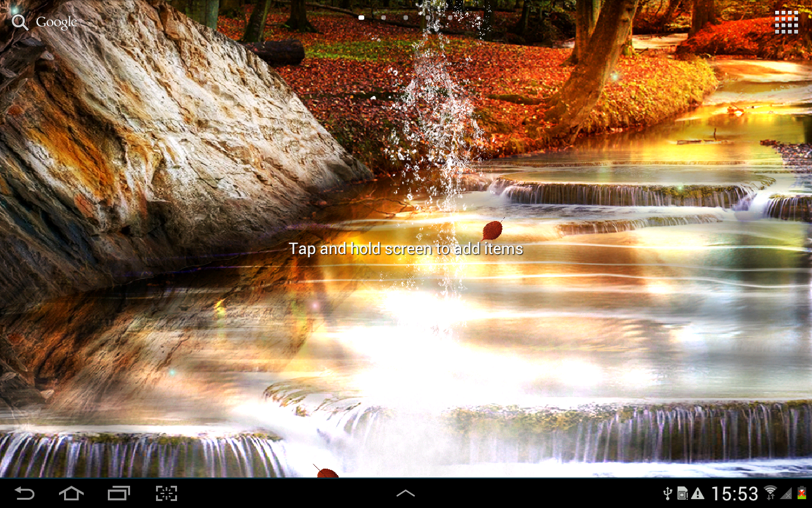Tap the 'Tap and hold screen to add items' hint
The width and height of the screenshot is (812, 508).
click(x=406, y=249)
